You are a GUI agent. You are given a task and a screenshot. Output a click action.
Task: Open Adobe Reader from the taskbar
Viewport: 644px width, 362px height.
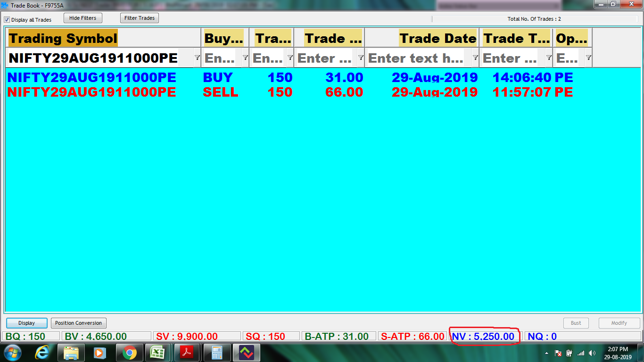[x=188, y=353]
